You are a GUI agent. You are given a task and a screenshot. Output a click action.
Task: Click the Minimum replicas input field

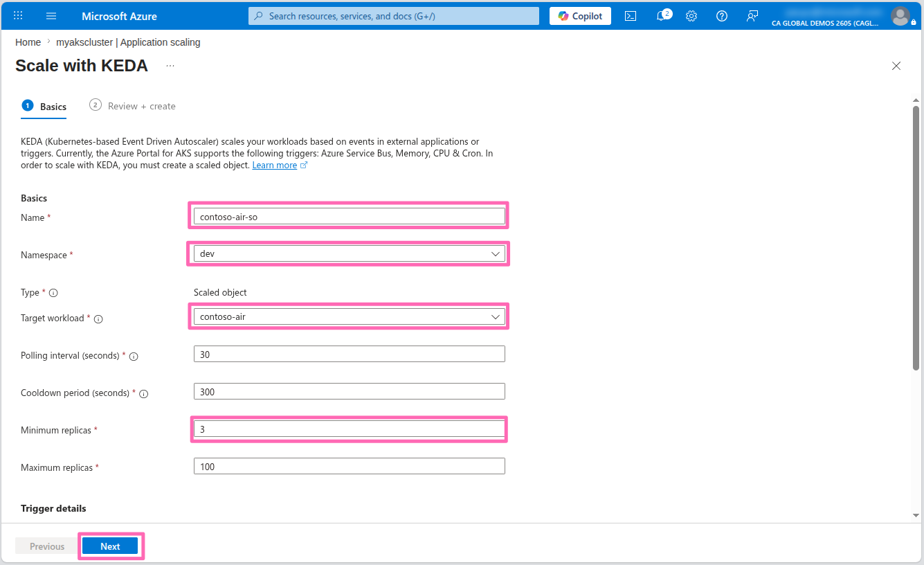pyautogui.click(x=350, y=429)
